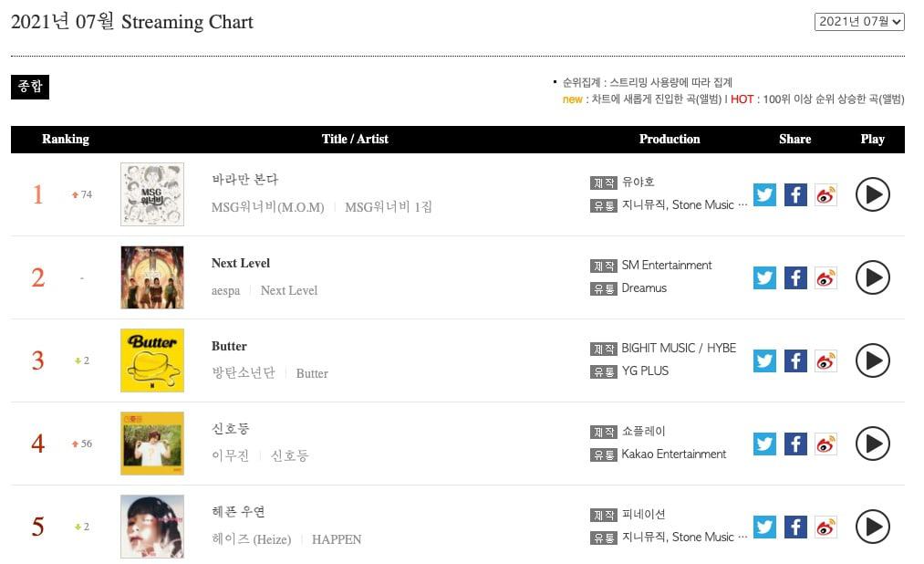Screen dimensions: 924x564
Task: Open the 2021년 07월 month dropdown
Action: [x=859, y=21]
